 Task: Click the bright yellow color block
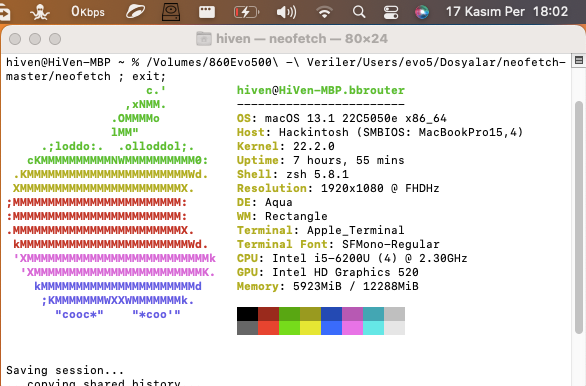(x=310, y=328)
